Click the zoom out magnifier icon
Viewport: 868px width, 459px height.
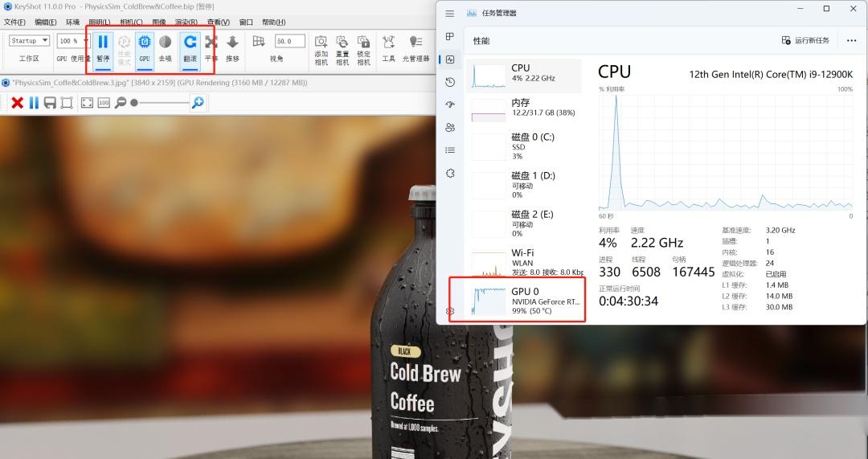tap(120, 102)
